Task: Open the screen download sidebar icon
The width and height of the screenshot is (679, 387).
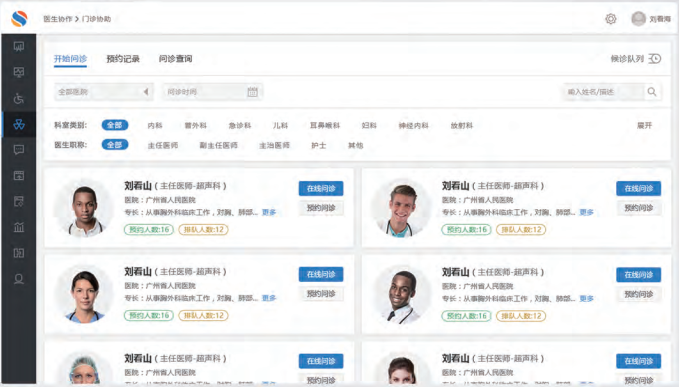Action: click(19, 176)
